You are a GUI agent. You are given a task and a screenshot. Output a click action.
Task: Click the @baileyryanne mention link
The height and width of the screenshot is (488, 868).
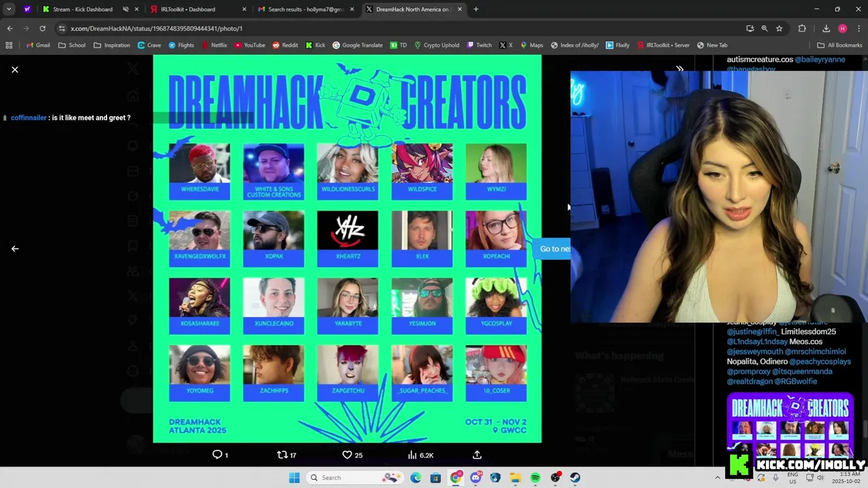pos(820,60)
